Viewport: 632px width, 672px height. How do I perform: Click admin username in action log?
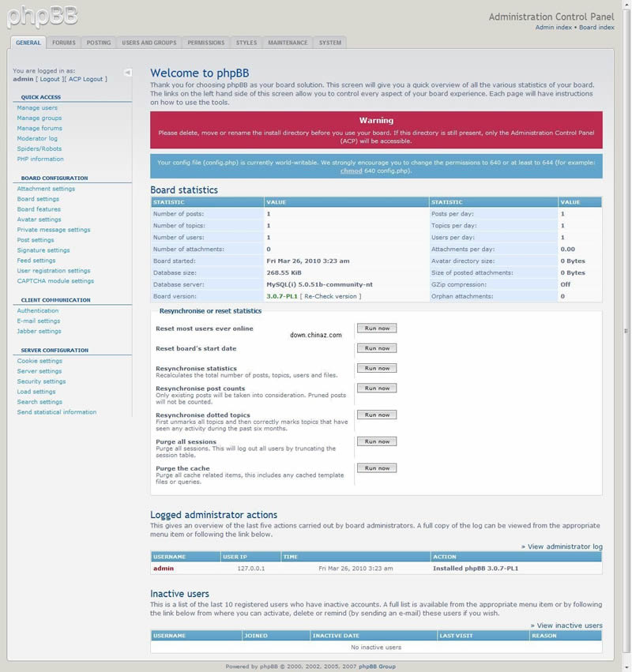point(164,569)
